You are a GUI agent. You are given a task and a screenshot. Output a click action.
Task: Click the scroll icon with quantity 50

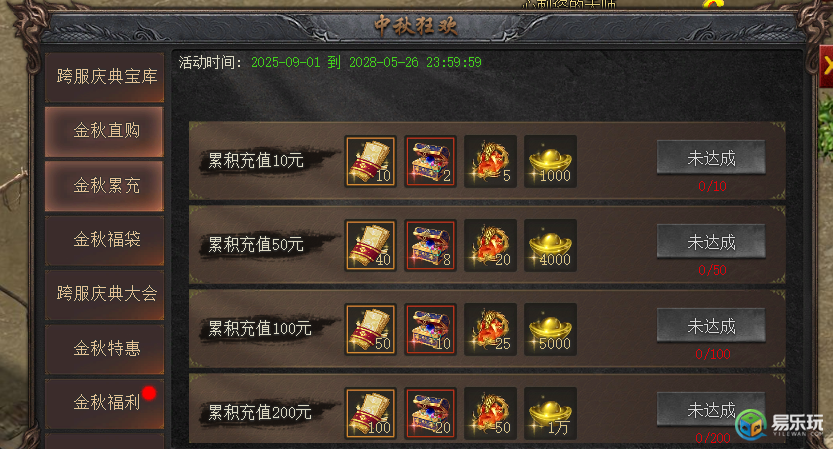370,329
